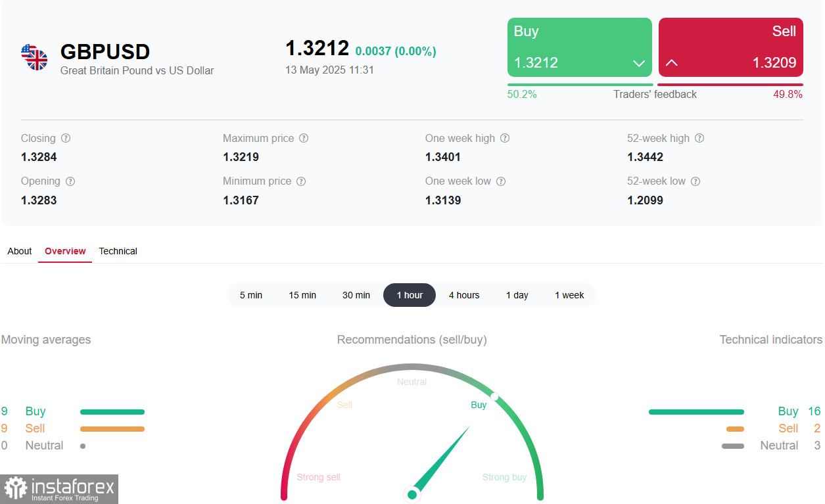Click the green traders' feedback 50.2% bar

tap(580, 85)
